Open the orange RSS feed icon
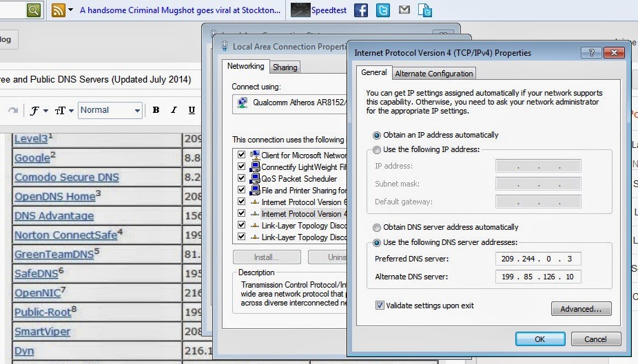Viewport: 638px width, 364px height. (x=58, y=10)
